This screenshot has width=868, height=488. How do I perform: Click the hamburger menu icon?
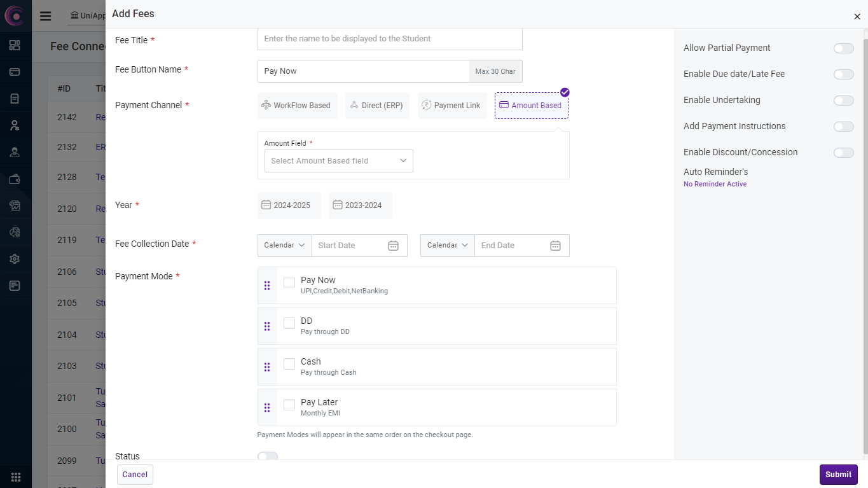45,16
